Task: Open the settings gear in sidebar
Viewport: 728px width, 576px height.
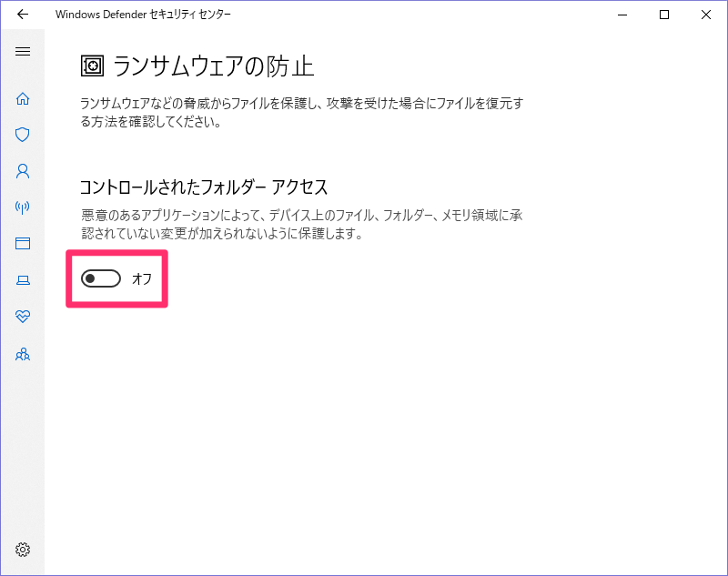Action: (22, 550)
